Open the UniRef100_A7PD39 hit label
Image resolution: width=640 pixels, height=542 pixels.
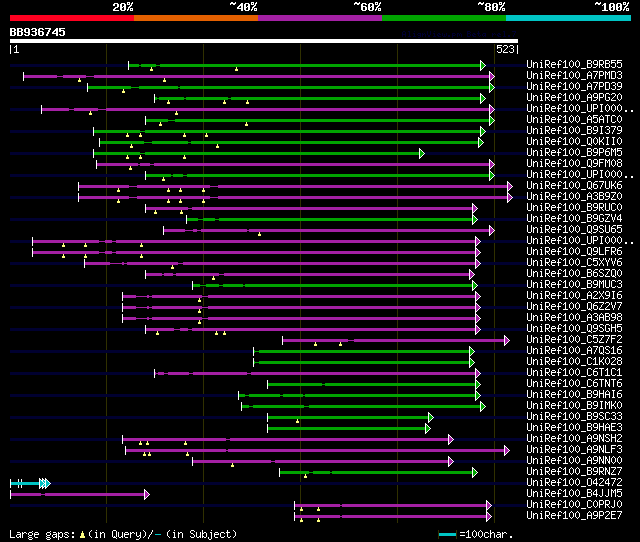click(574, 87)
